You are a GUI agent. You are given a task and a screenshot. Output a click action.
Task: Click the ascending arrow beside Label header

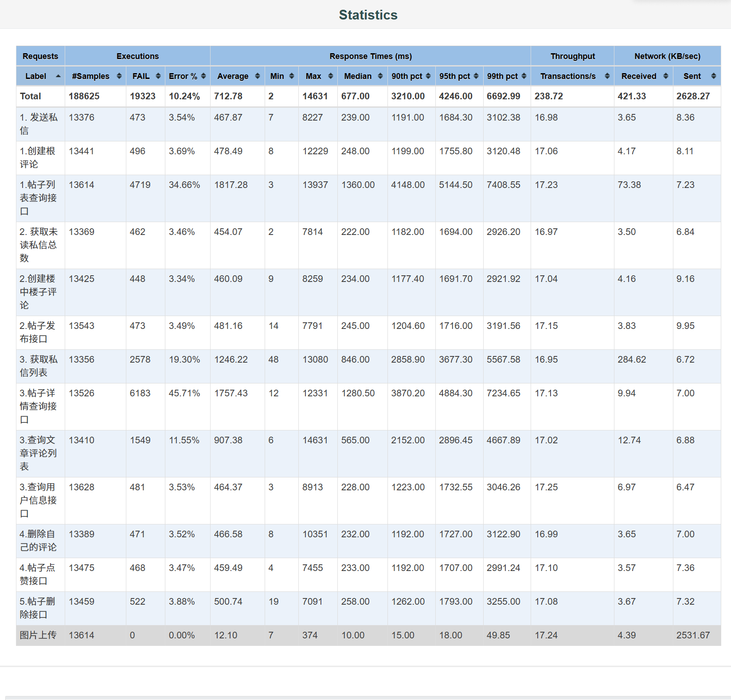(x=58, y=76)
